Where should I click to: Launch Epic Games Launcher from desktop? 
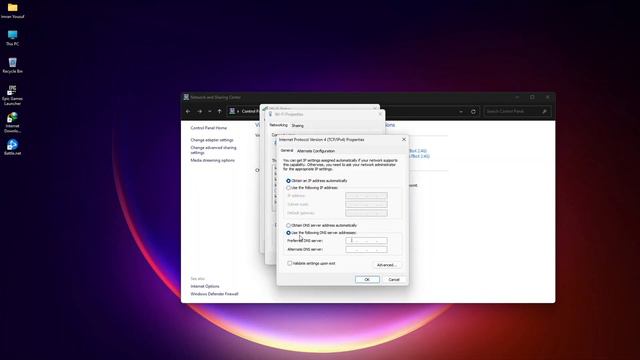tap(12, 95)
